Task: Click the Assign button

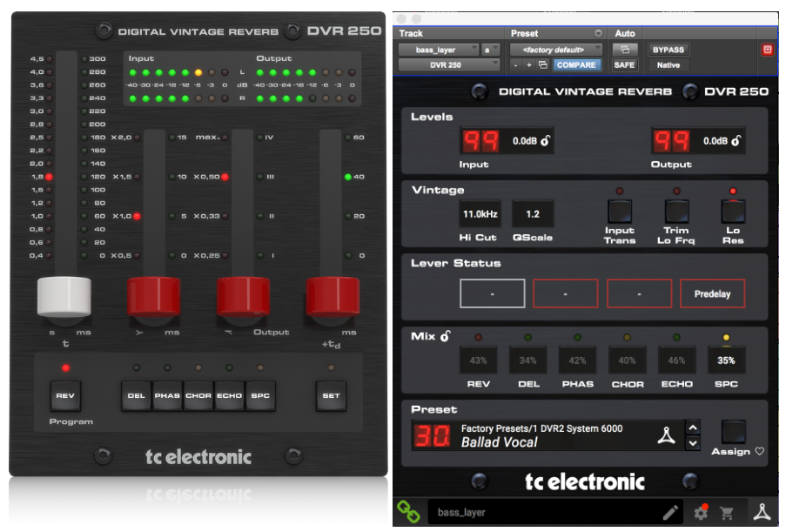Action: point(734,431)
